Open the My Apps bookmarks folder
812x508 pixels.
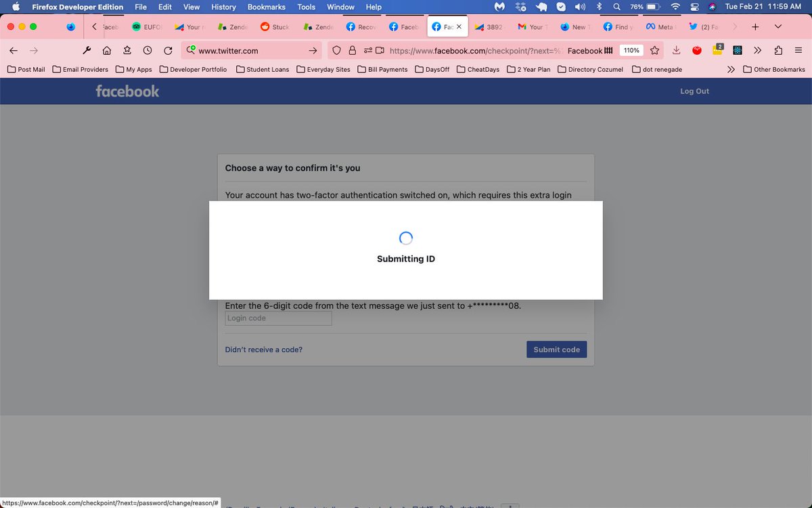[133, 69]
